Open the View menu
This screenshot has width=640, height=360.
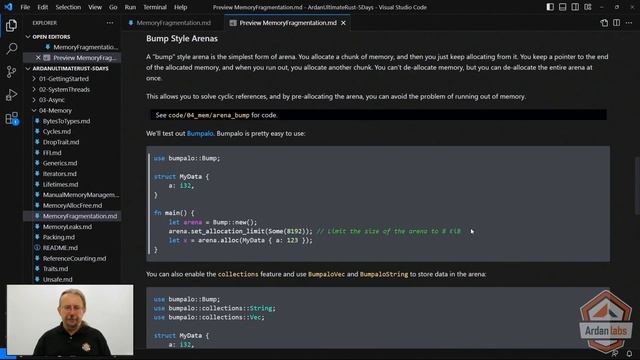(x=95, y=7)
